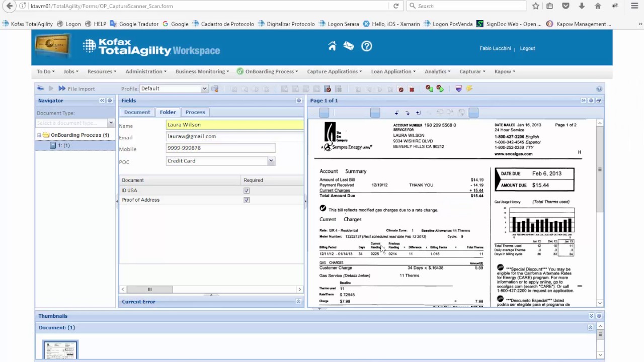644x362 pixels.
Task: Switch to the Process tab
Action: click(195, 112)
